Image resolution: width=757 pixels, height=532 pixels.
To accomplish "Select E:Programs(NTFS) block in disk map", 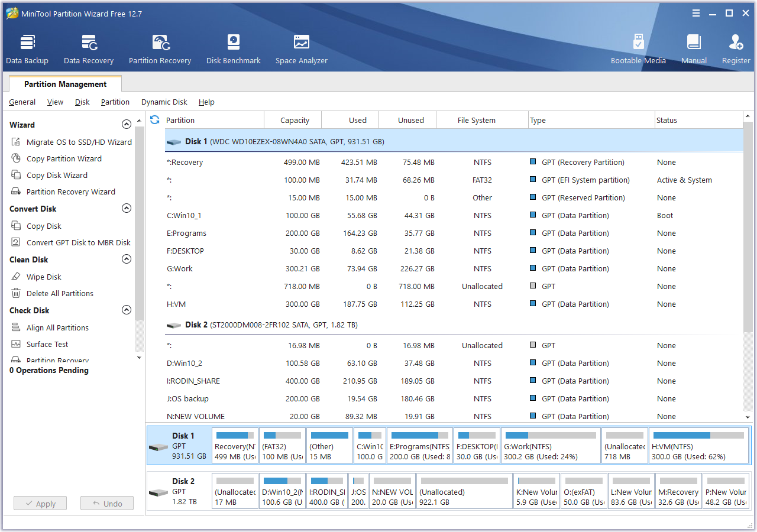I will pyautogui.click(x=420, y=446).
